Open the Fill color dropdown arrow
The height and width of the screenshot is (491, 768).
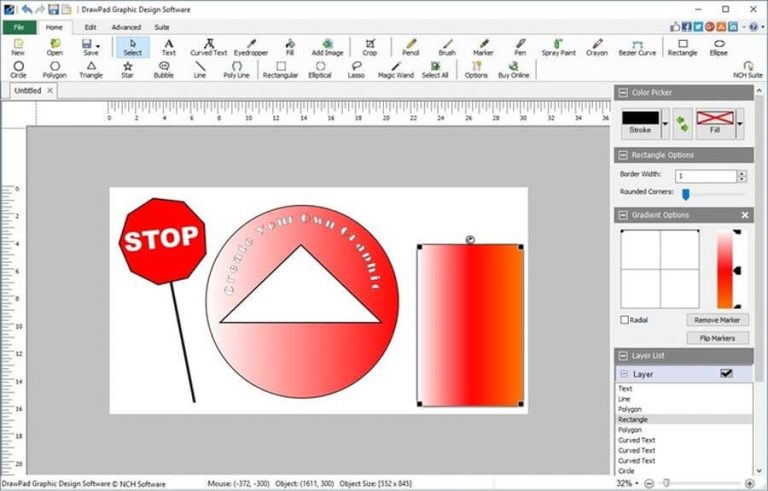click(740, 123)
